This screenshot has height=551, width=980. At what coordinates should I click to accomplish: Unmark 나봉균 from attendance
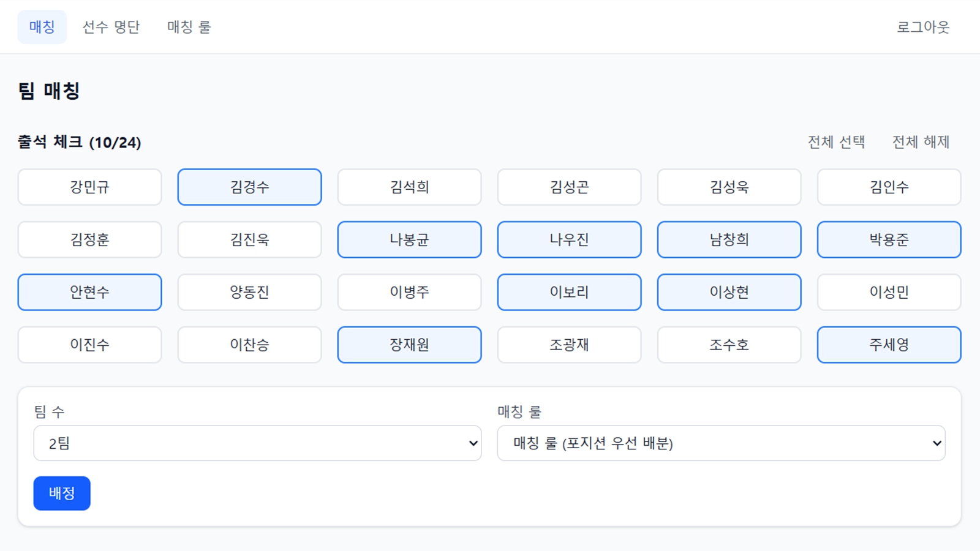coord(409,239)
